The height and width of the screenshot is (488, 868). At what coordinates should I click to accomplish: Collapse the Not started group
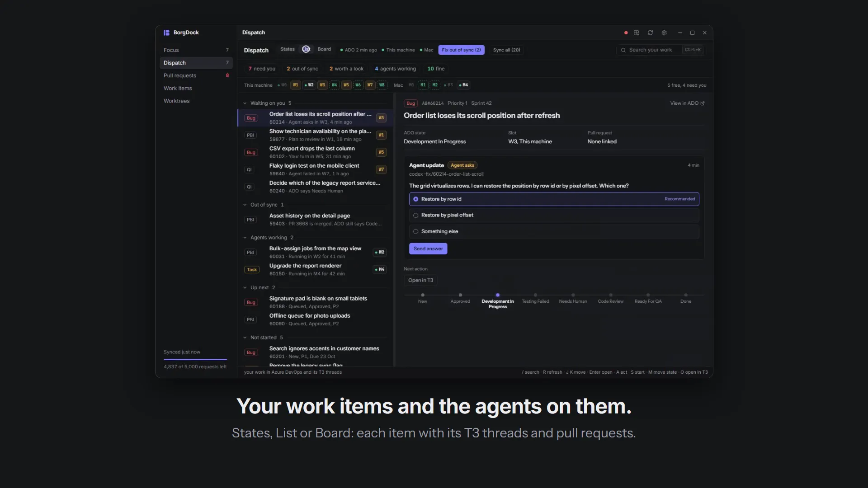(245, 338)
